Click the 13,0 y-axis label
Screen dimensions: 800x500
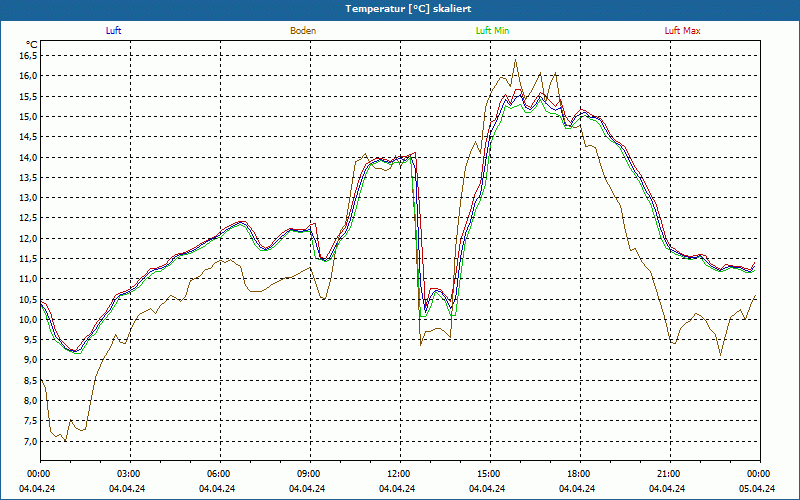29,197
